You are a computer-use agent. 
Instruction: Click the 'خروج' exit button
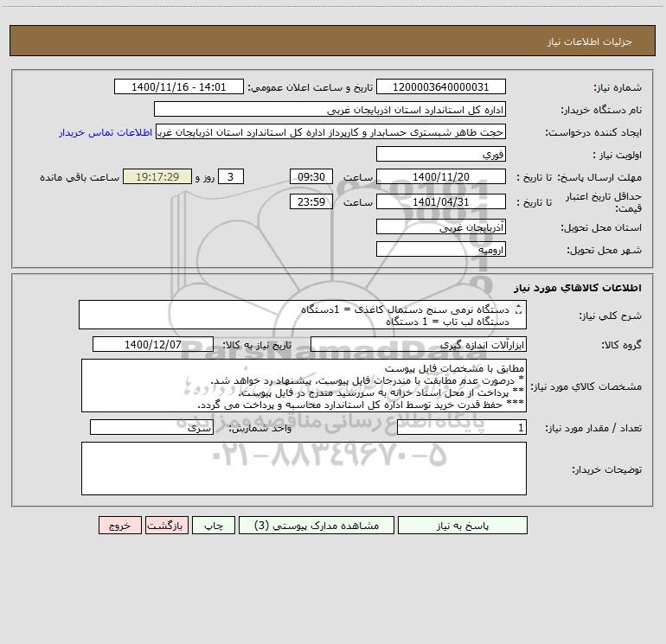point(119,526)
